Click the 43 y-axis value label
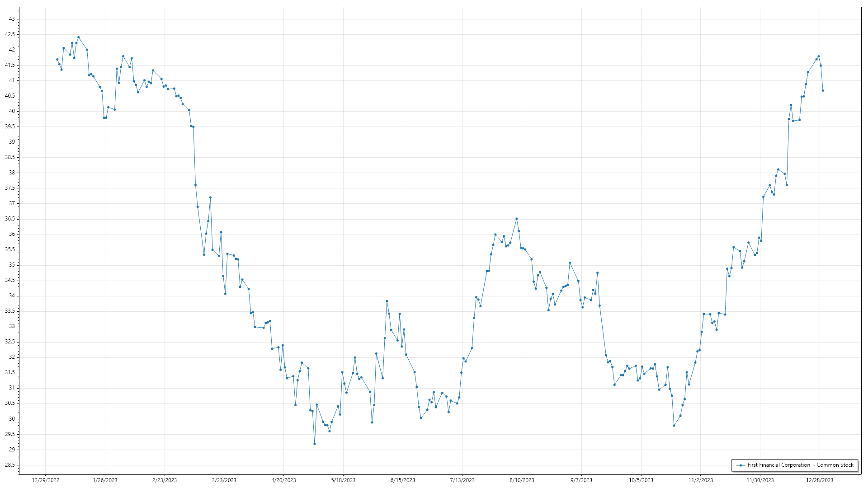Screen dimensions: 868x488 pyautogui.click(x=12, y=19)
